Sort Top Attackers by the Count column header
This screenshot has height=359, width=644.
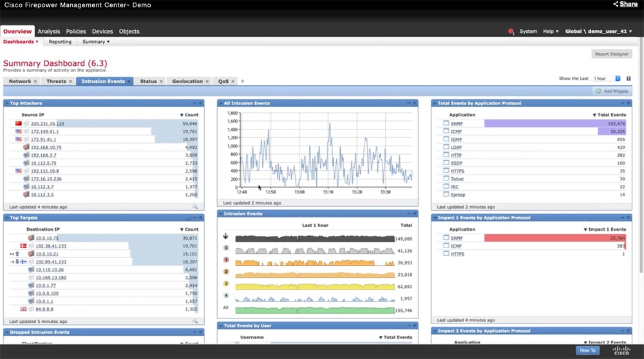(189, 115)
